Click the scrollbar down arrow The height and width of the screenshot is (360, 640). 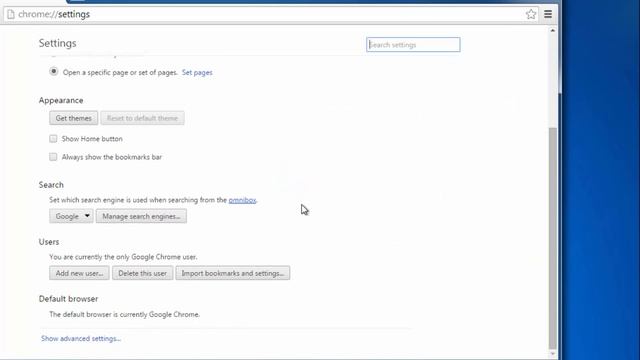coord(553,354)
